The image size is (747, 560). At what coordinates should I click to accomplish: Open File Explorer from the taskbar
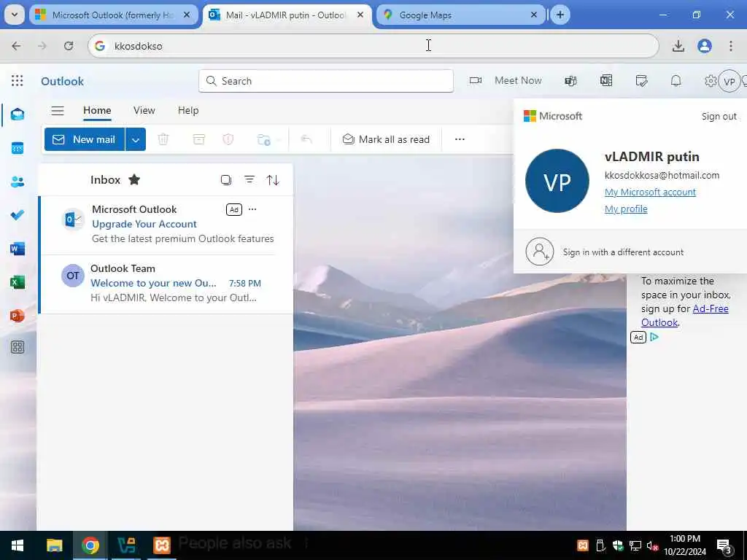[54, 545]
